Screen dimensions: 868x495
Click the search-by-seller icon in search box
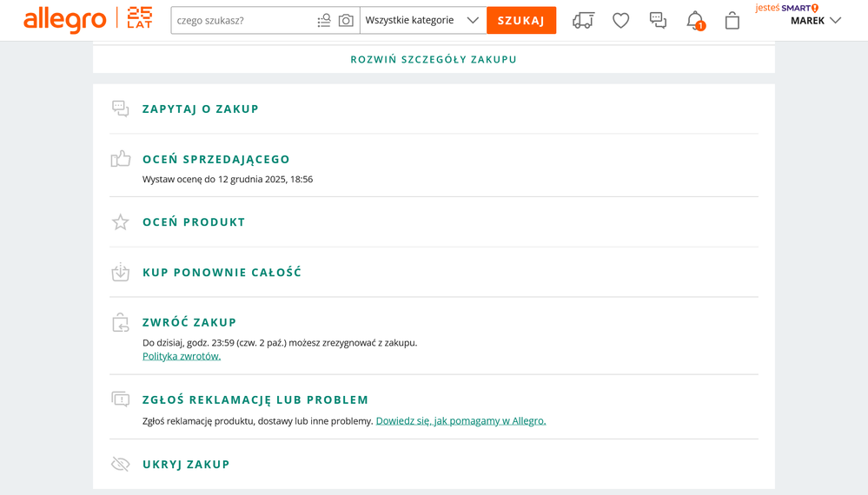coord(324,20)
